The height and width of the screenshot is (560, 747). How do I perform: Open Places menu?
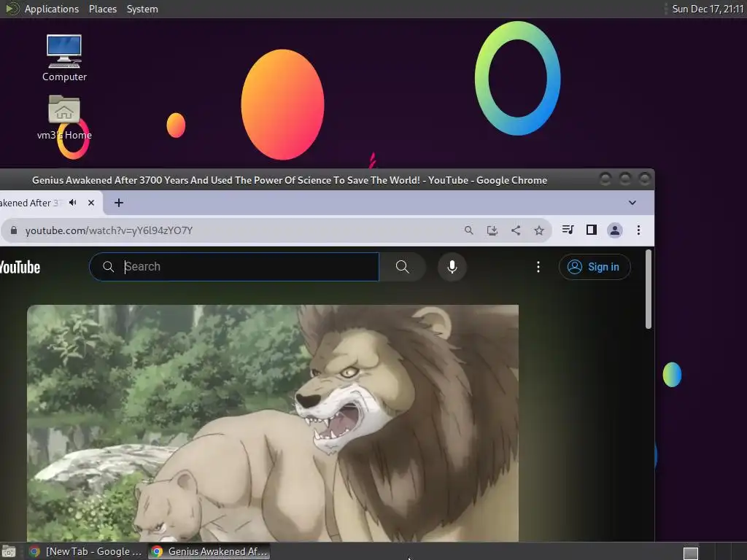(102, 9)
